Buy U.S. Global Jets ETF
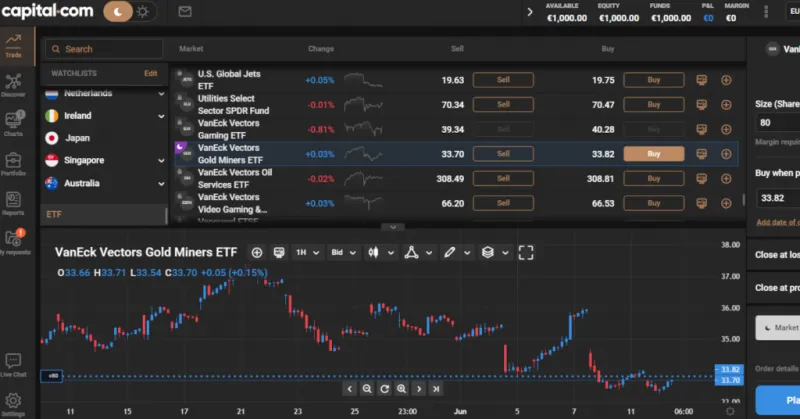 click(654, 80)
